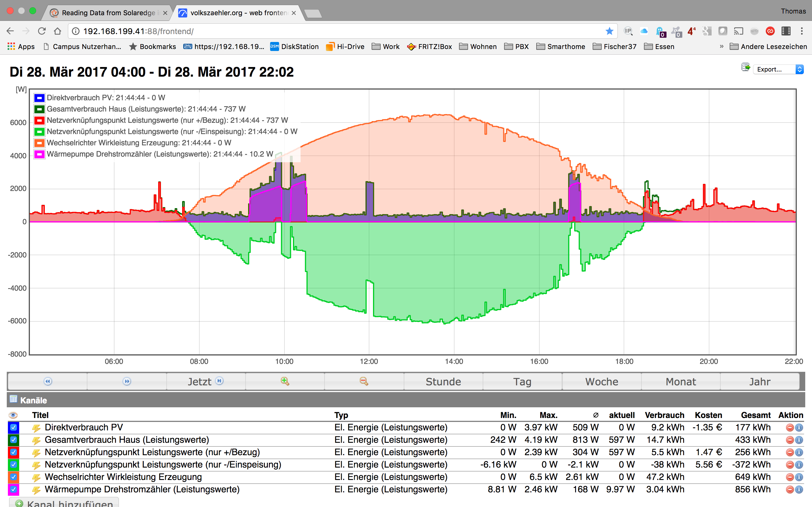Viewport: 812px width, 507px height.
Task: Open the info icon for the Wärmepumpe Drehstromzähler row
Action: click(x=799, y=490)
